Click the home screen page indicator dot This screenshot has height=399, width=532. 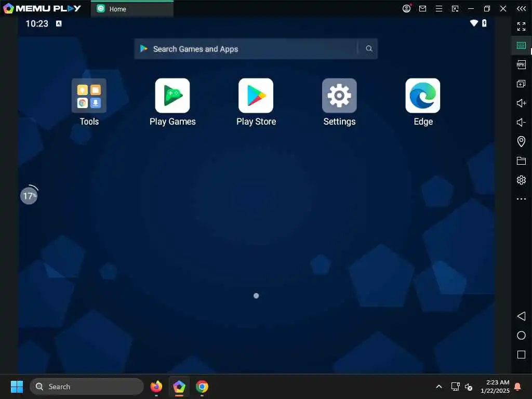click(256, 296)
